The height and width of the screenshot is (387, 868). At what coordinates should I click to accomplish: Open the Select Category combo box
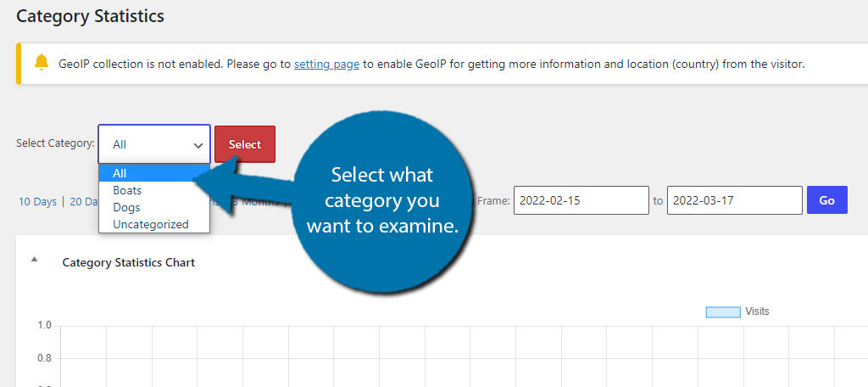click(154, 144)
